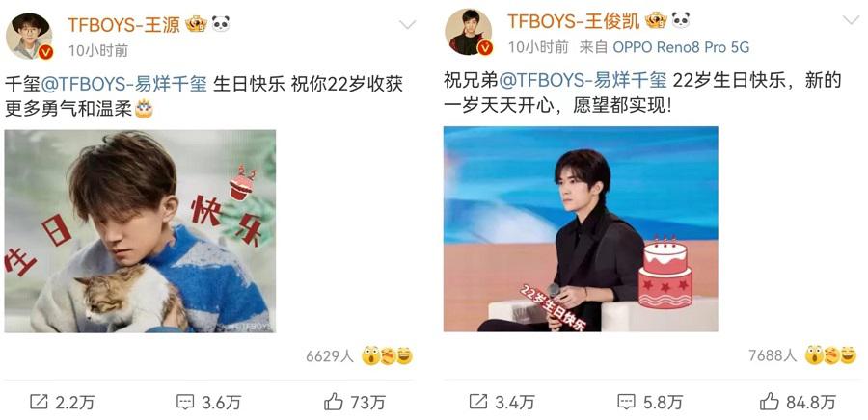Open comments on the 王俊凯 post (5.8万)
The height and width of the screenshot is (420, 868).
649,401
